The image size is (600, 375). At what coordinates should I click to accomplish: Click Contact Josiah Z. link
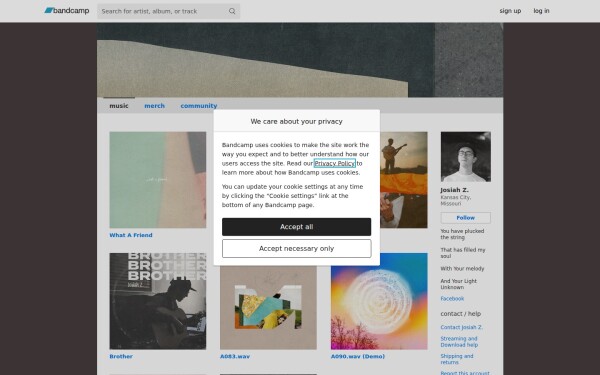click(461, 327)
